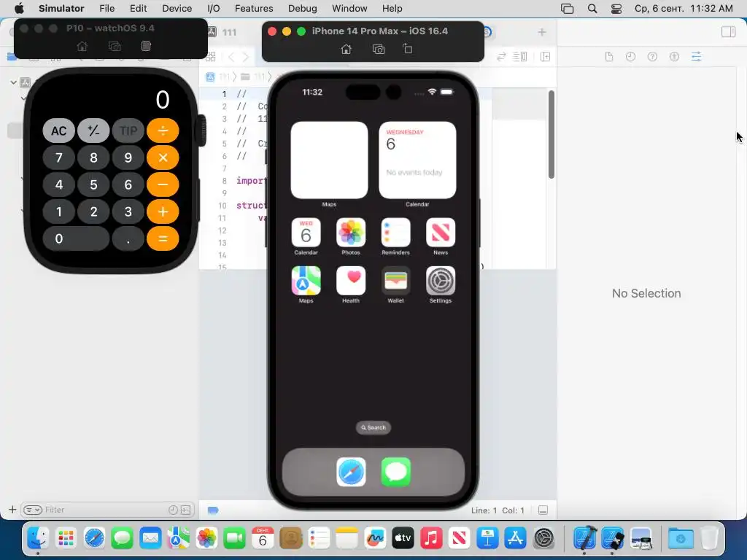Tap digit 5 on watch calculator
747x560 pixels.
93,184
